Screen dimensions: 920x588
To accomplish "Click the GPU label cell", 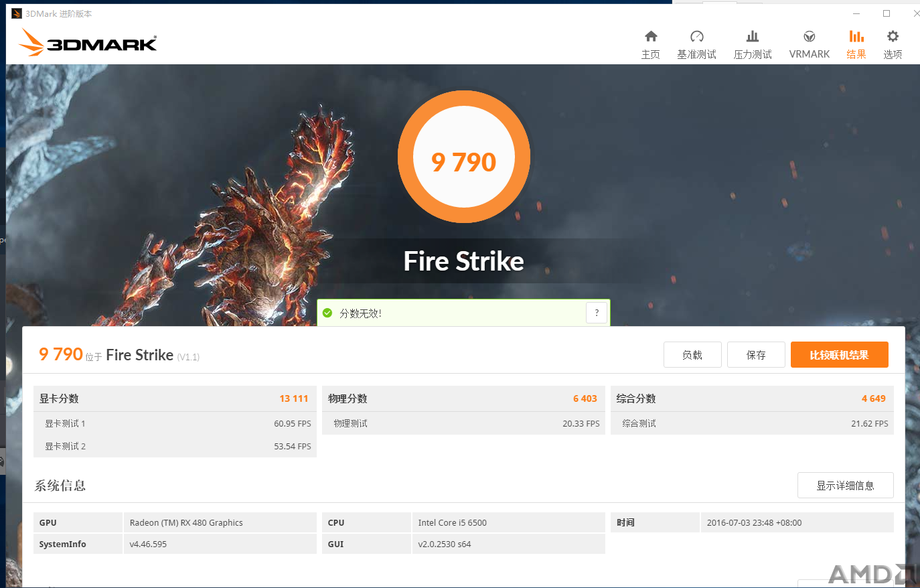I will click(x=78, y=522).
